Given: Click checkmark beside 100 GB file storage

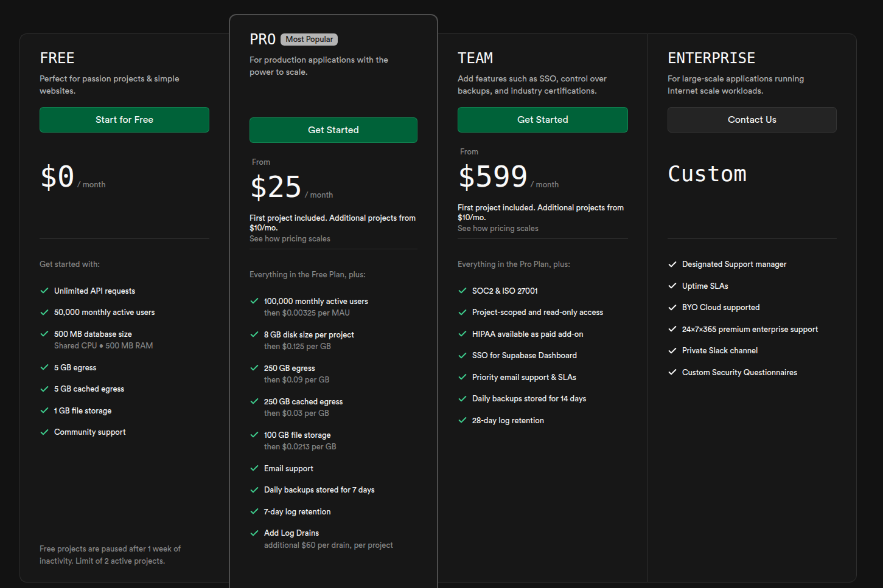Looking at the screenshot, I should click(x=254, y=435).
